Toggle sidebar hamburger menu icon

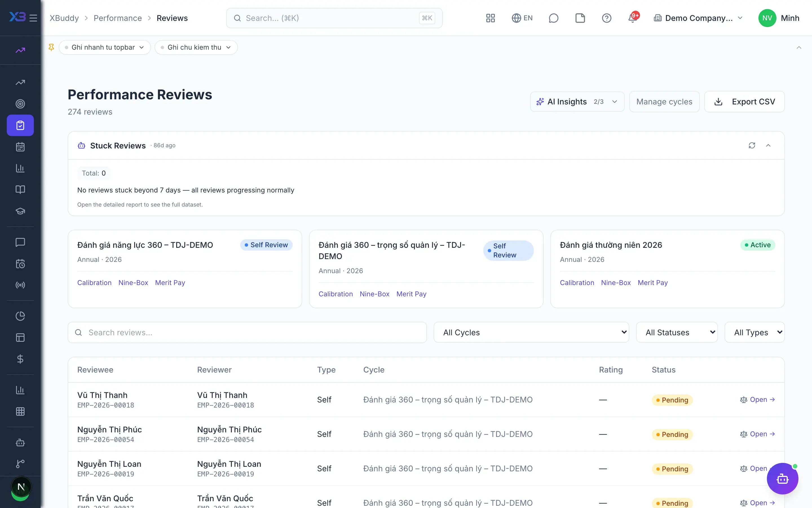point(33,18)
